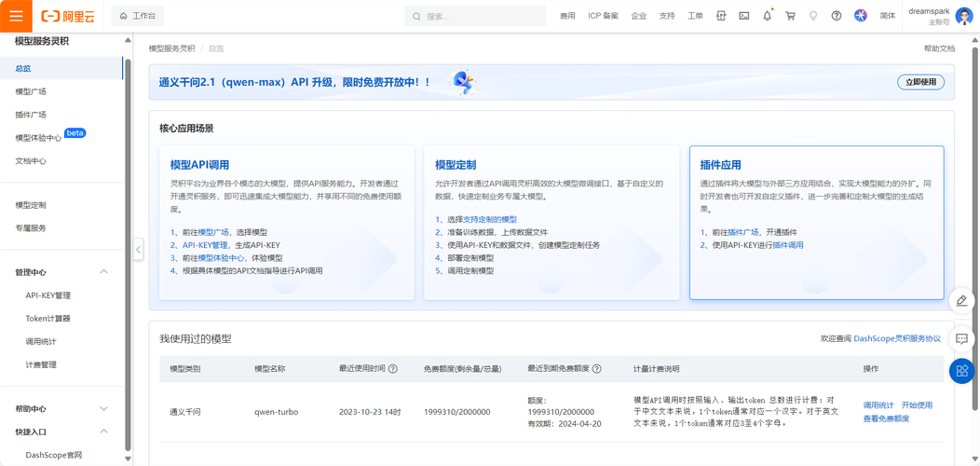980x466 pixels.
Task: Open the 插件调用 link
Action: [788, 244]
